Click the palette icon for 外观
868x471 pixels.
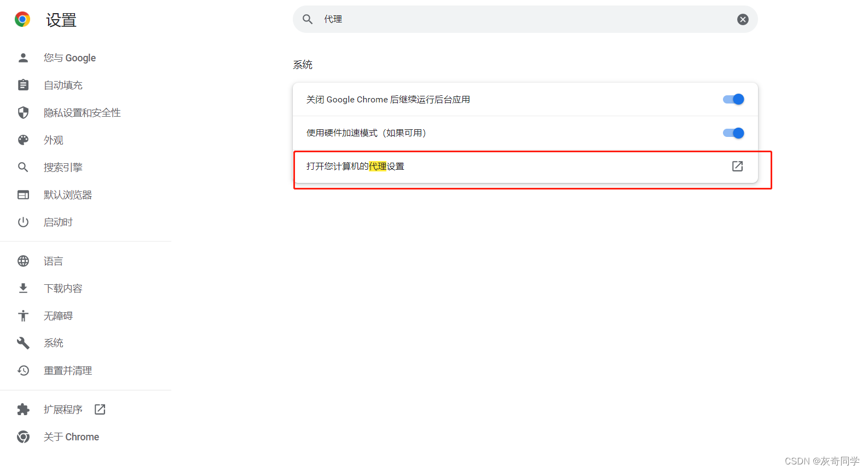(23, 140)
